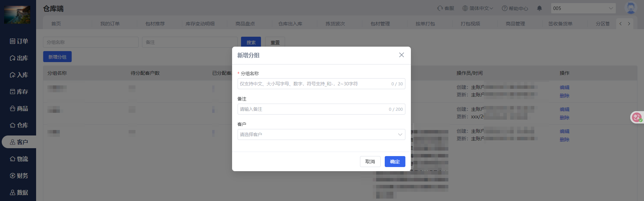The image size is (644, 201).
Task: Click the help center question icon
Action: click(504, 8)
